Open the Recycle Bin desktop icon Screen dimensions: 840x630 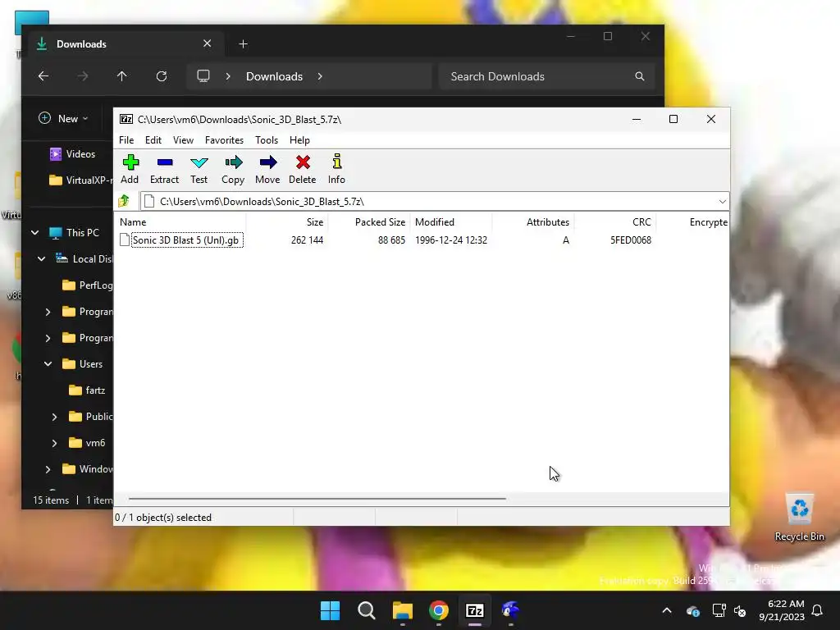coord(799,517)
